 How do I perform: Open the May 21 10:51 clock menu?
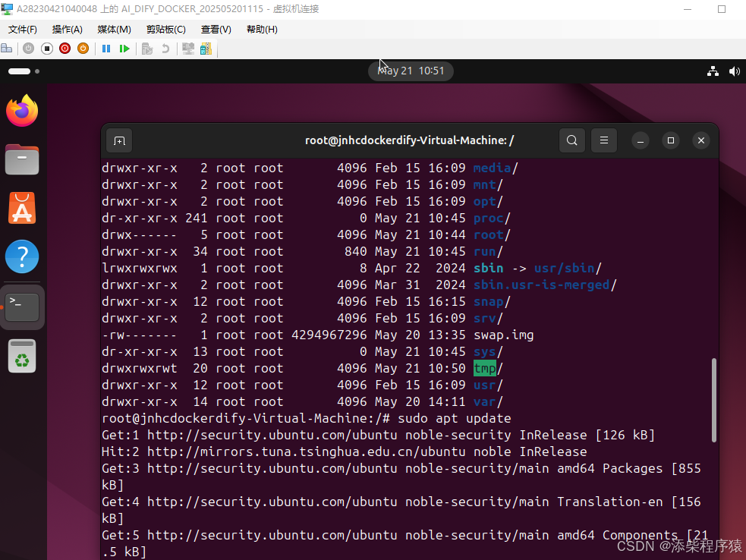pos(411,71)
